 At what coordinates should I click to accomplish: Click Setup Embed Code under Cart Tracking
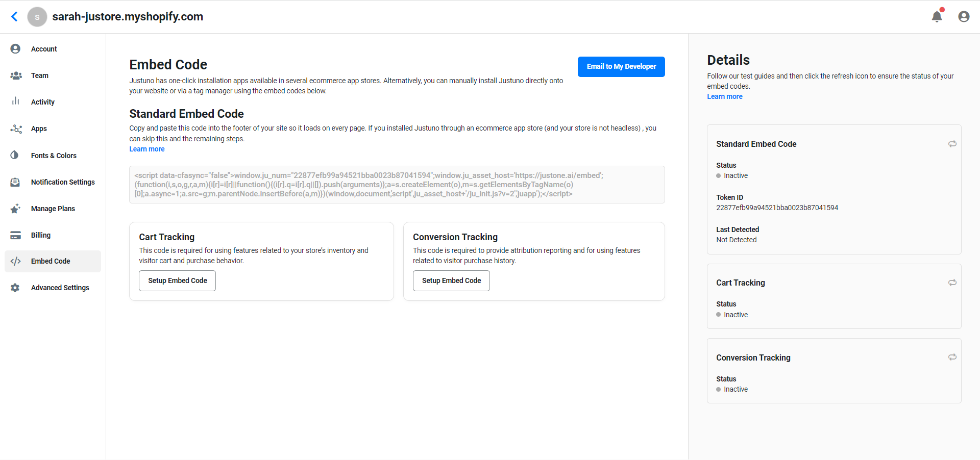click(x=177, y=280)
